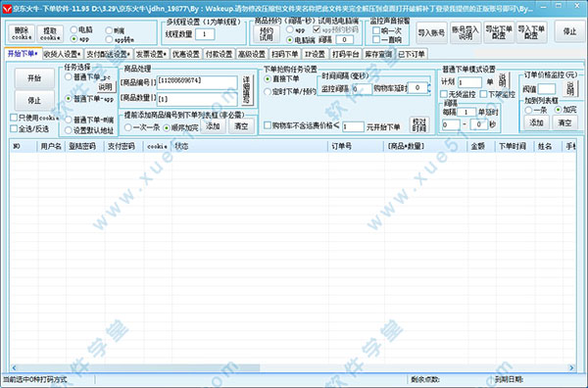
Task: Click the 删除cookie button
Action: pyautogui.click(x=22, y=33)
